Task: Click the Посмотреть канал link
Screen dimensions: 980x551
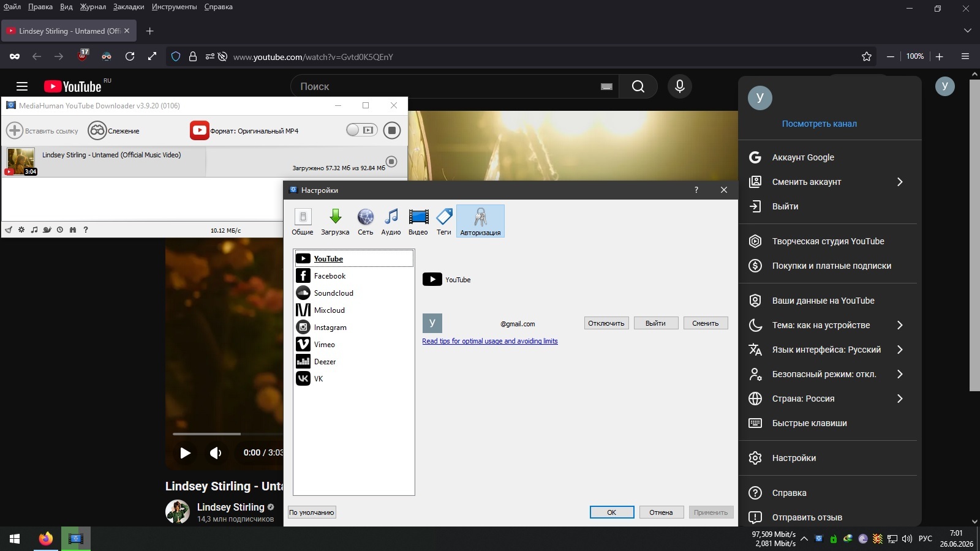Action: pos(820,124)
